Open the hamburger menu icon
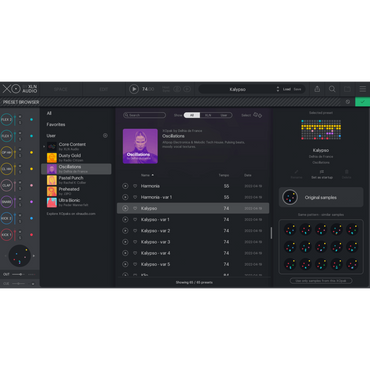 (363, 89)
